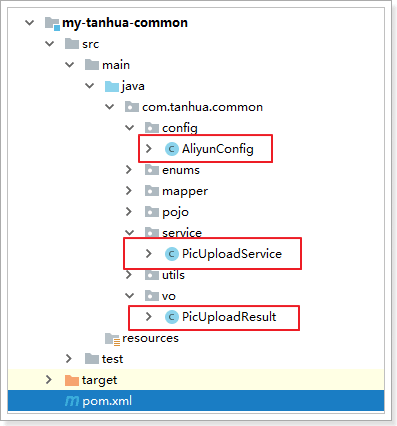Click the PicUploadService class icon
Viewport: 397px width, 426px height.
pyautogui.click(x=172, y=254)
